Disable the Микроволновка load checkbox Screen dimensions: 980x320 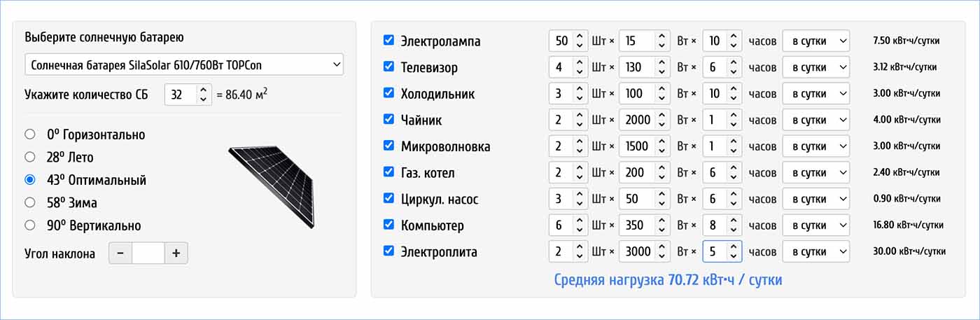pyautogui.click(x=389, y=146)
